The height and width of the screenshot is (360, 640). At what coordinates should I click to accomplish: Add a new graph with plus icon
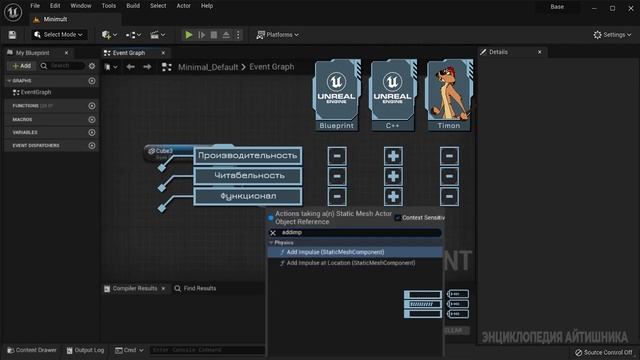tap(92, 81)
